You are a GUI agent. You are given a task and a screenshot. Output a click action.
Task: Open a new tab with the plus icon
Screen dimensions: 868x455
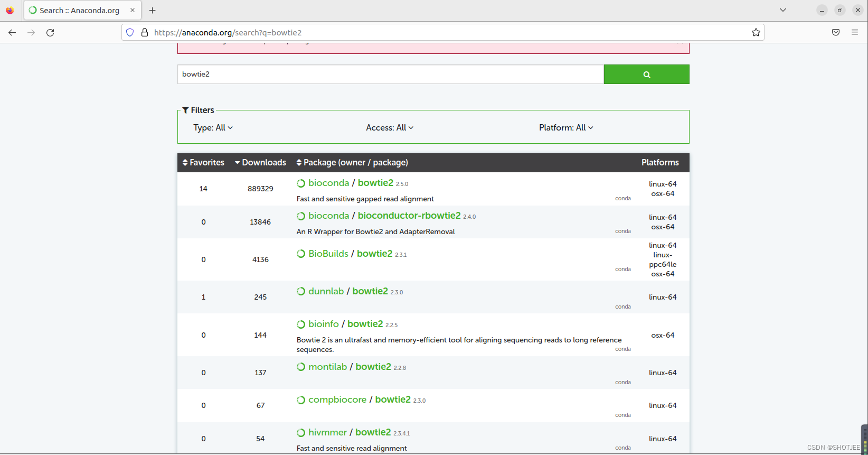click(153, 11)
